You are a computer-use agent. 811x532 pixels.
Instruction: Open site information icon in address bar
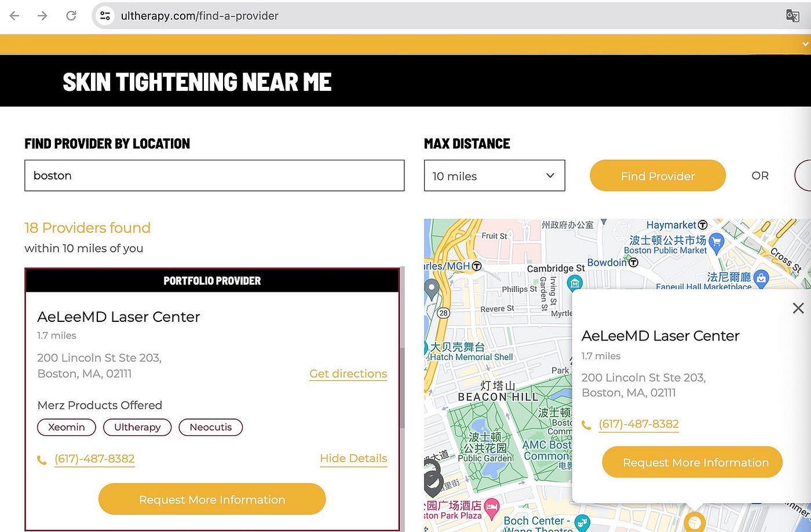(x=105, y=16)
